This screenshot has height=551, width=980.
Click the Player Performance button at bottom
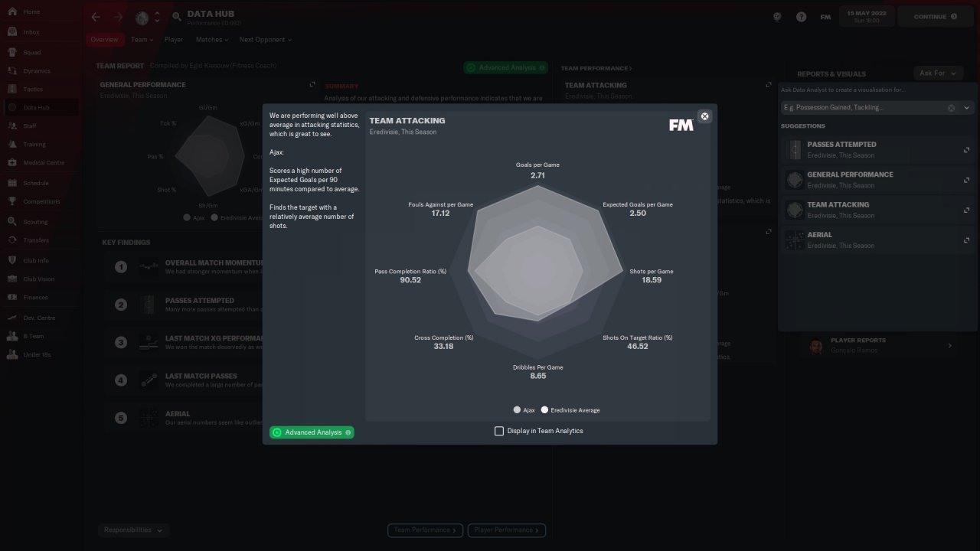(506, 530)
